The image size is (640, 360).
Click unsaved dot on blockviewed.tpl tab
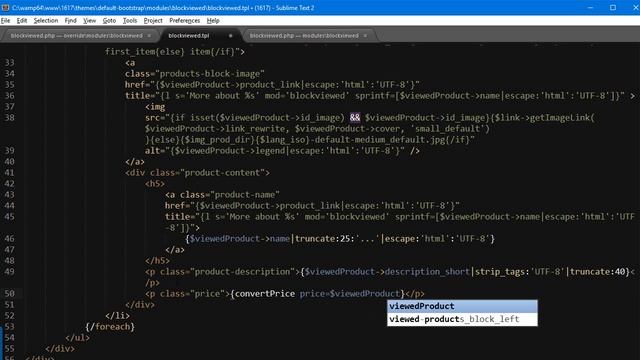231,36
